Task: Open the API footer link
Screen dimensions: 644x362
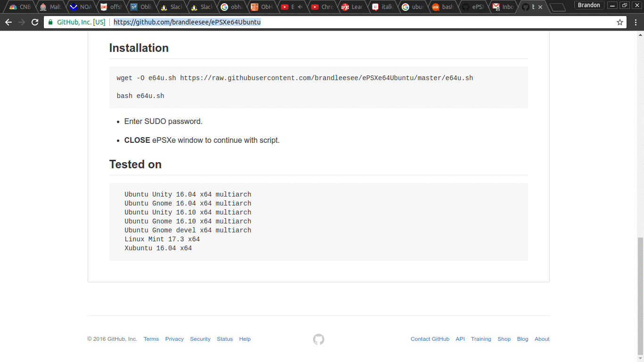Action: [x=460, y=339]
